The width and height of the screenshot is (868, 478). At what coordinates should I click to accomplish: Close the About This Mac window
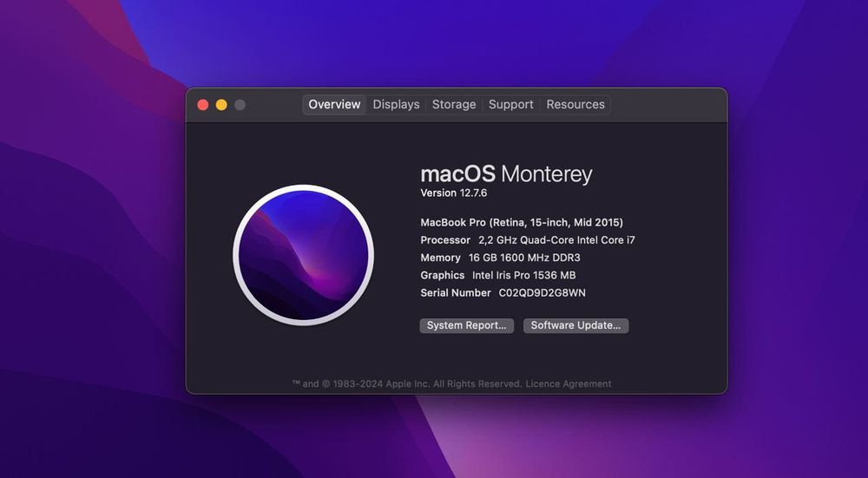(x=202, y=105)
